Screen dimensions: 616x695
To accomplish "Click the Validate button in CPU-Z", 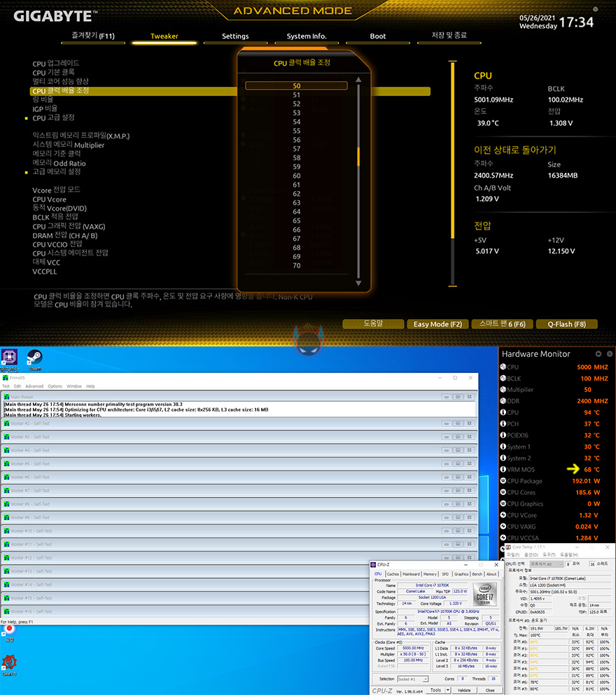I will tap(464, 690).
